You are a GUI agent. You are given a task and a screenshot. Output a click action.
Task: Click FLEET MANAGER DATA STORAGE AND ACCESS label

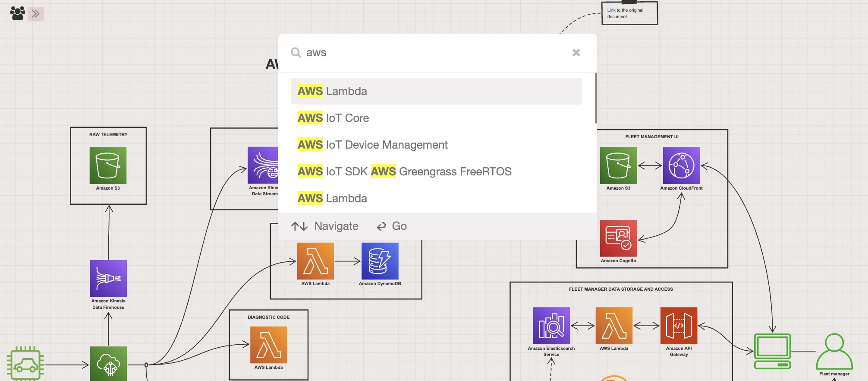tap(621, 289)
